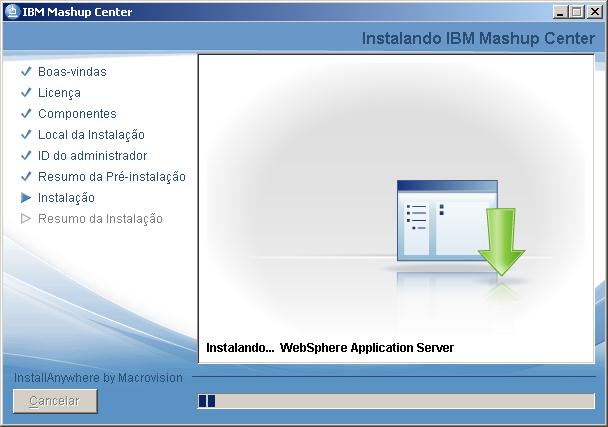
Task: Maximize the IBM Mashup Center window
Action: coord(577,12)
